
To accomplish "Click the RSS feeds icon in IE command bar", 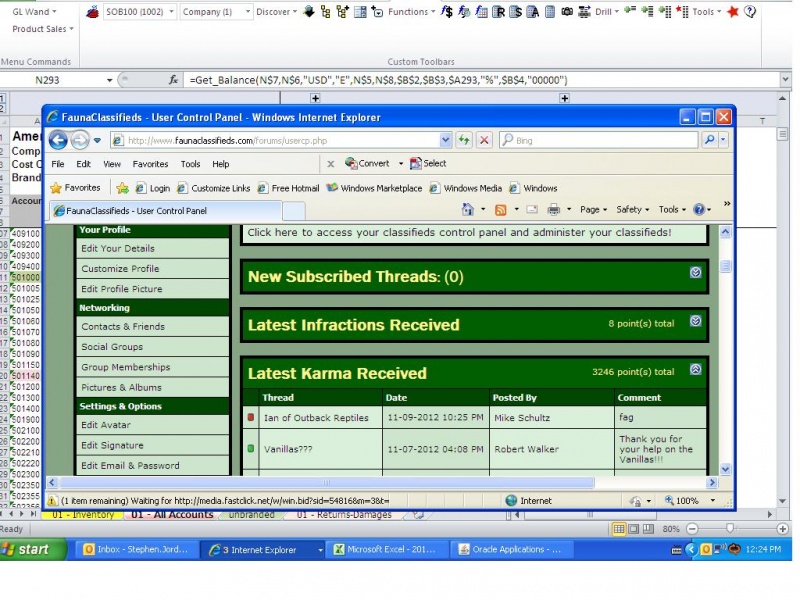I will coord(501,210).
